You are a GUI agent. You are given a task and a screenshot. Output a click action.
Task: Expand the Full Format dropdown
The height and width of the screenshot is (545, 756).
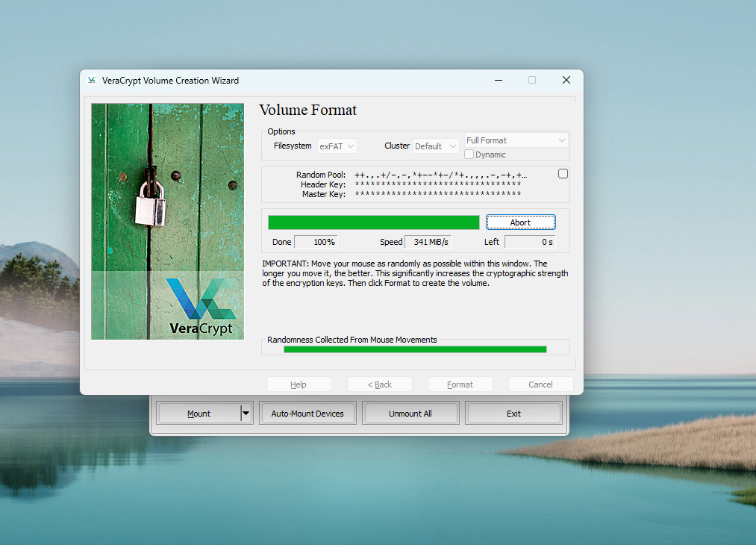pyautogui.click(x=516, y=140)
